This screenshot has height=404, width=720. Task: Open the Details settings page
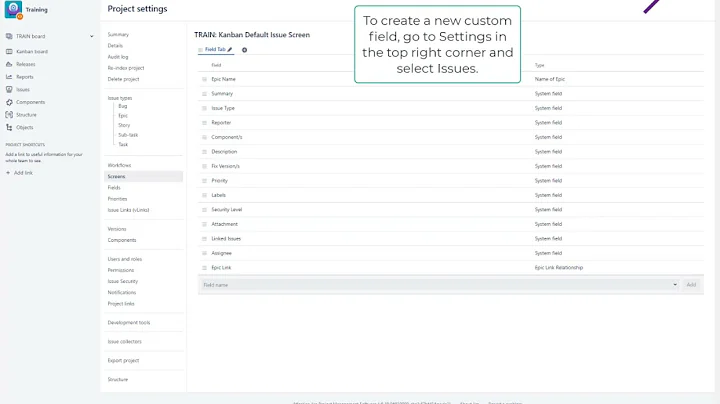pos(115,45)
